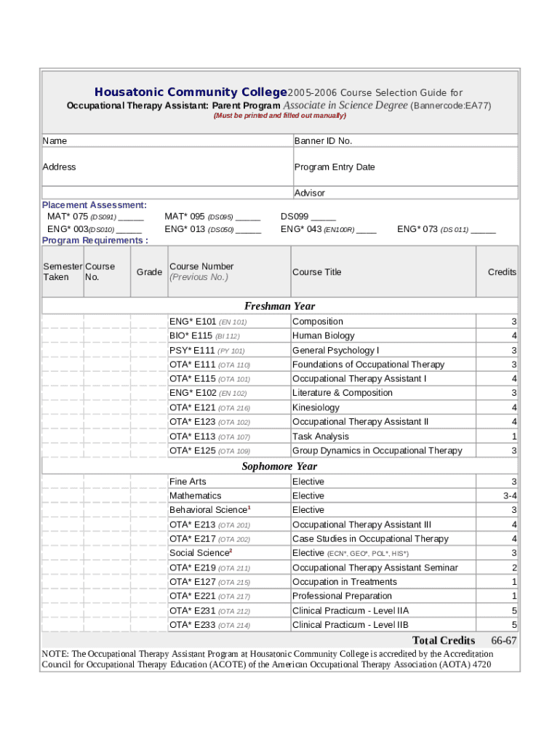Click the Address field
This screenshot has height=745, width=560.
tap(166, 167)
